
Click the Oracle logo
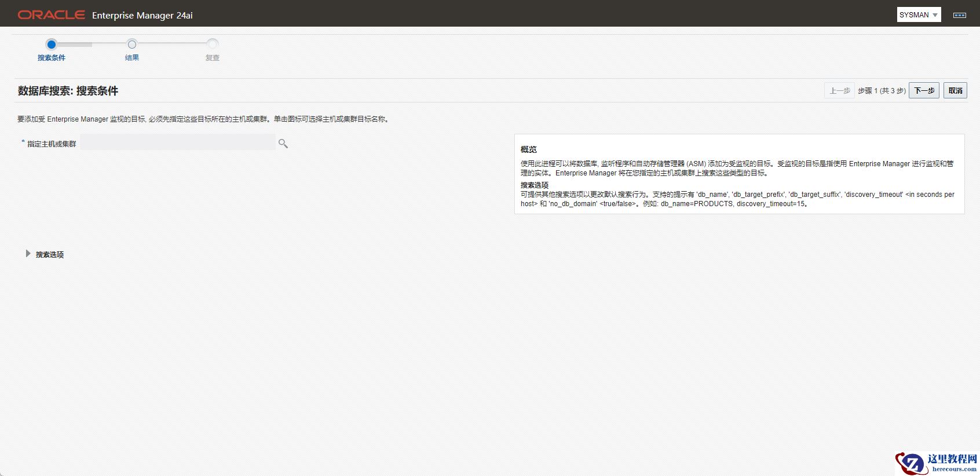pos(52,15)
